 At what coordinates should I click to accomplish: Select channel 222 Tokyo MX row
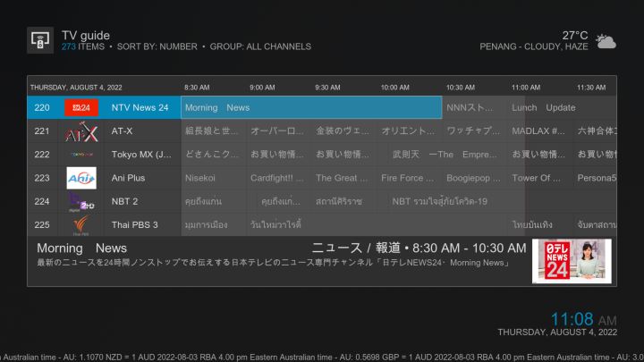tap(140, 155)
